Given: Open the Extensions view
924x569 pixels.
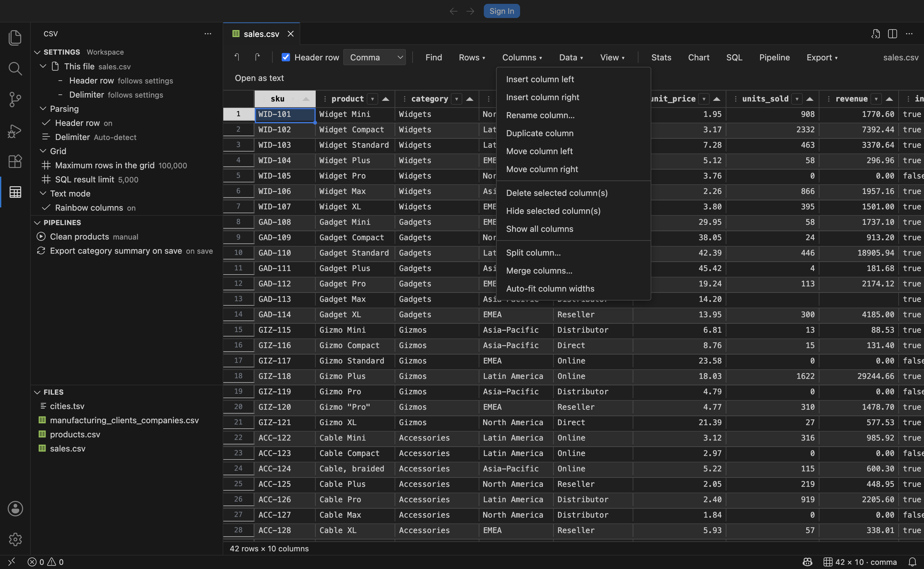Looking at the screenshot, I should tap(15, 162).
